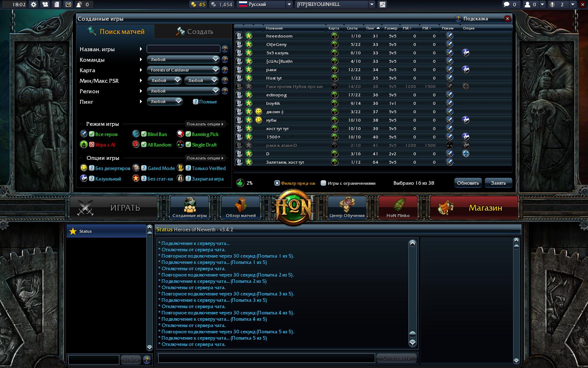The height and width of the screenshot is (368, 588).
Task: Click the green bot AI game icon
Action: tap(84, 144)
